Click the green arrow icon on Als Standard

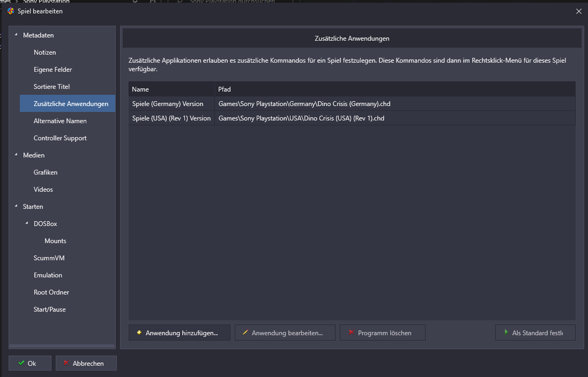[506, 332]
